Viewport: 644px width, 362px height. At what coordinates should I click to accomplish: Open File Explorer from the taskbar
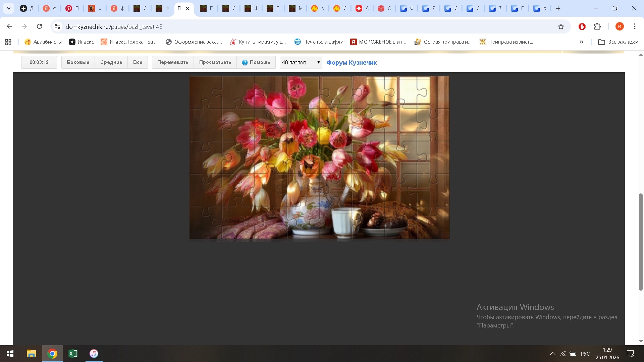(31, 354)
